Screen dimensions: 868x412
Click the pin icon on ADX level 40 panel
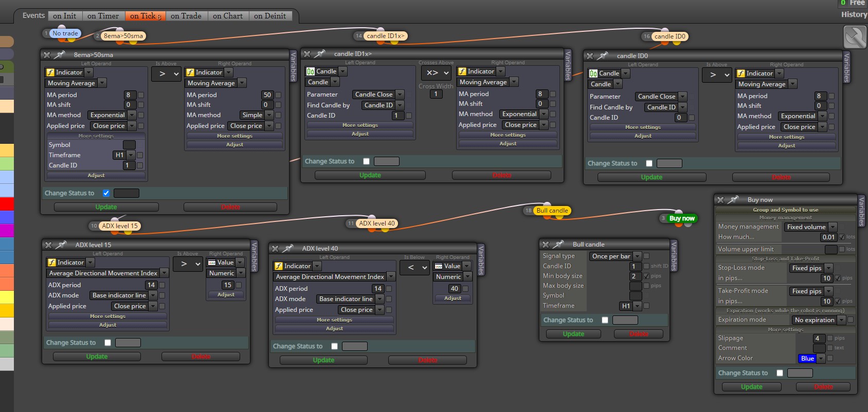(x=288, y=248)
